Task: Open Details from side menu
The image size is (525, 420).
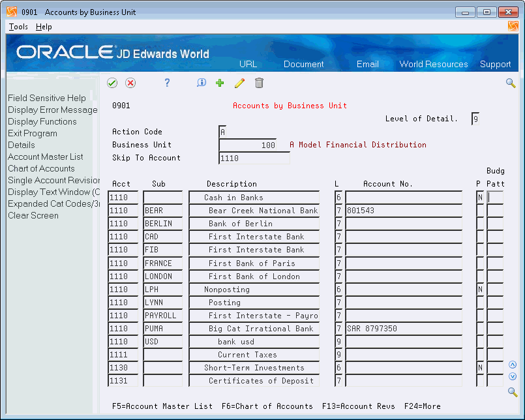Action: [22, 145]
